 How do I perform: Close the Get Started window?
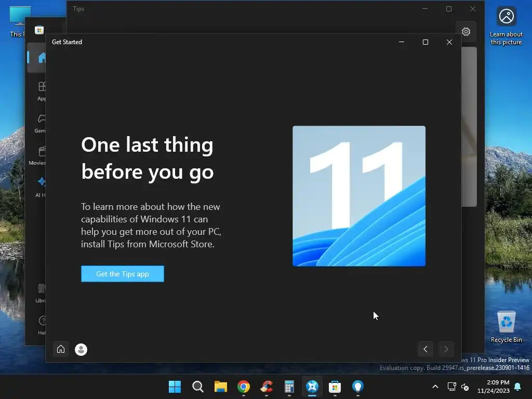coord(449,42)
